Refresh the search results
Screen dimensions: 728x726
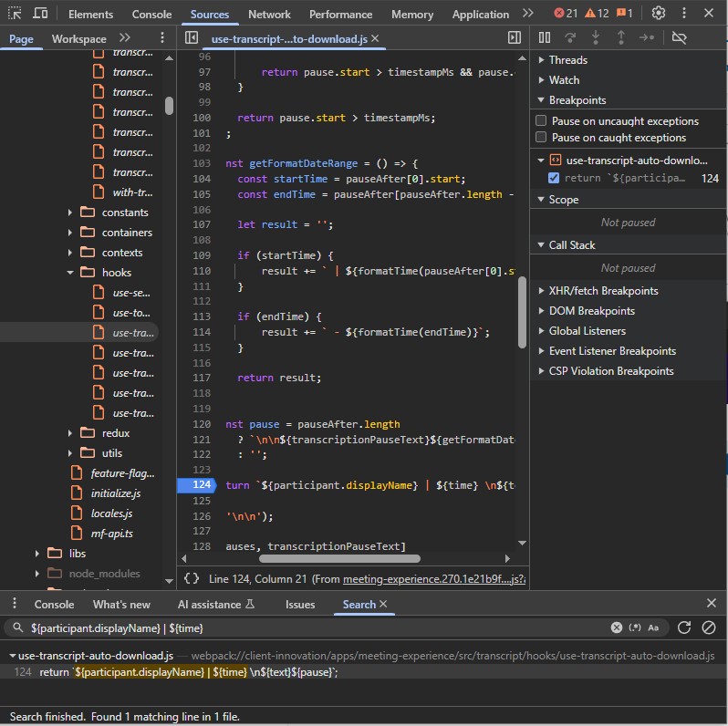tap(684, 627)
